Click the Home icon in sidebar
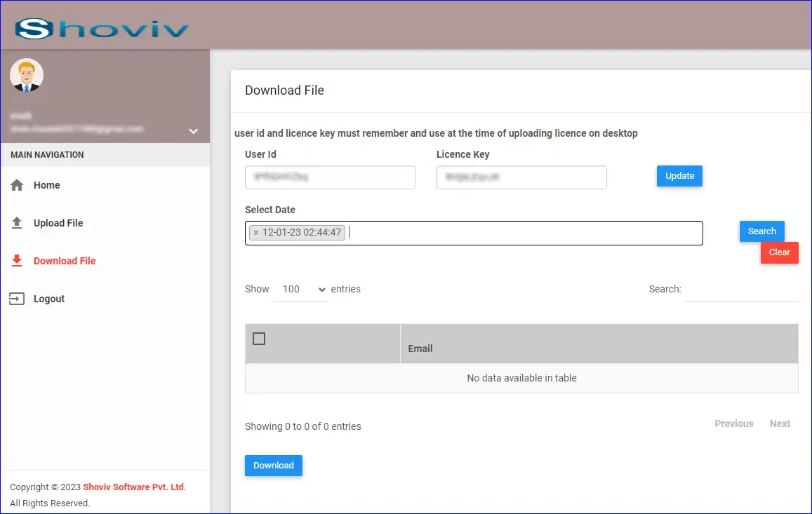The width and height of the screenshot is (812, 514). click(x=18, y=184)
